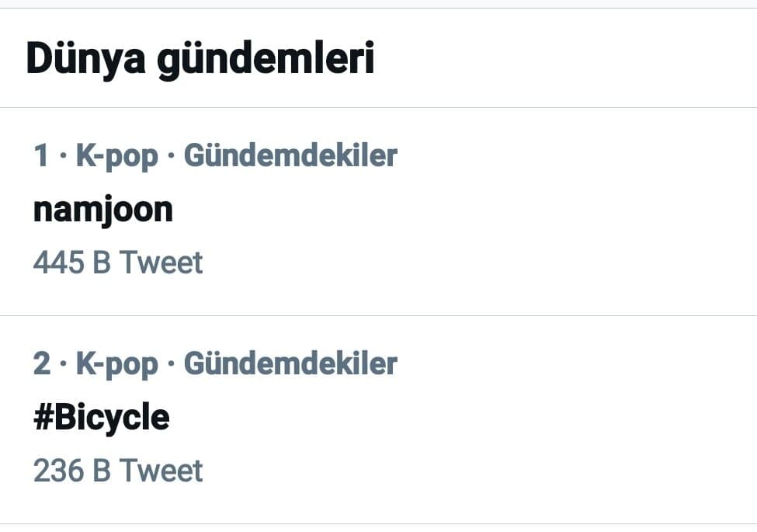Click empty area right of namjoon
The image size is (757, 532).
[466, 210]
